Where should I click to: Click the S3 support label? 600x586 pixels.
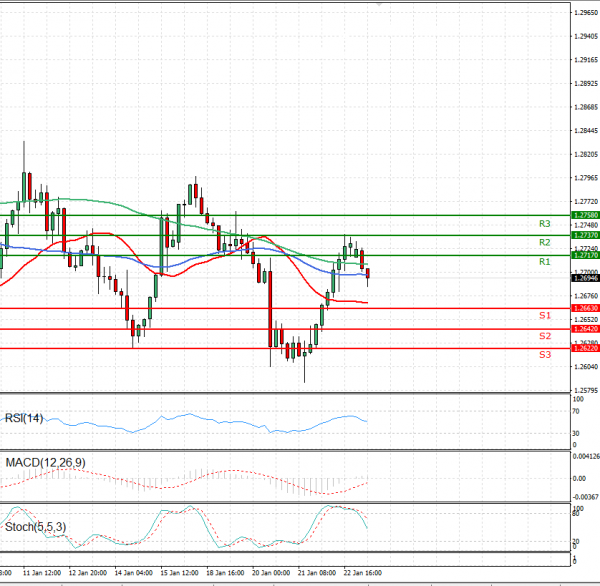click(x=545, y=355)
